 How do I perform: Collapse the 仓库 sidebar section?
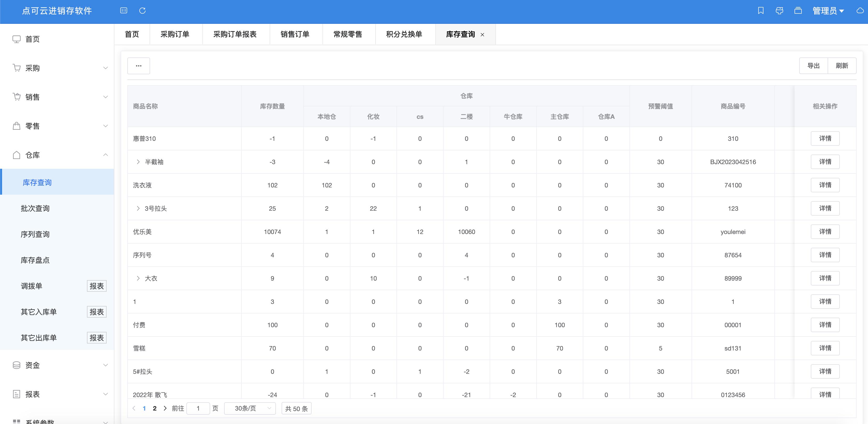(x=106, y=155)
